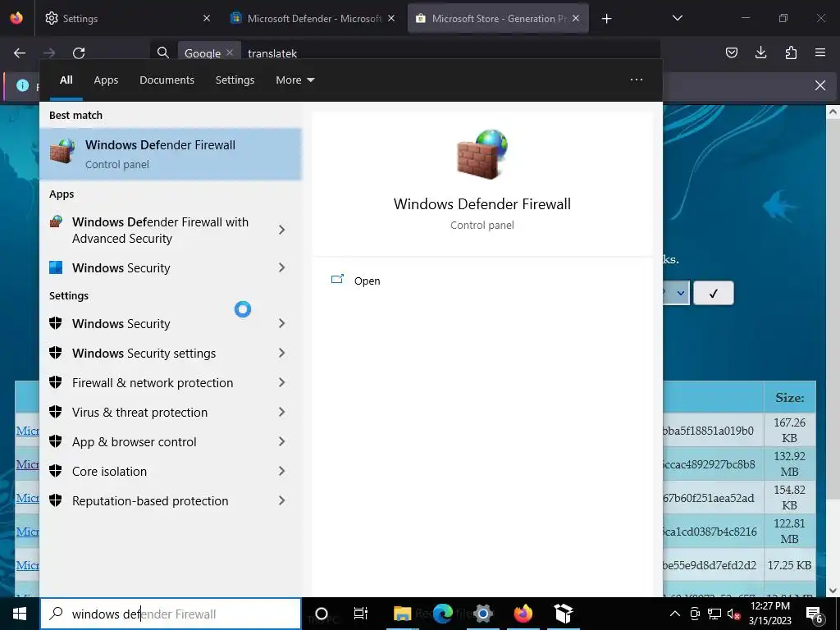Screen dimensions: 840x630
Task: Expand Firewall & network protection chevron
Action: pyautogui.click(x=282, y=382)
